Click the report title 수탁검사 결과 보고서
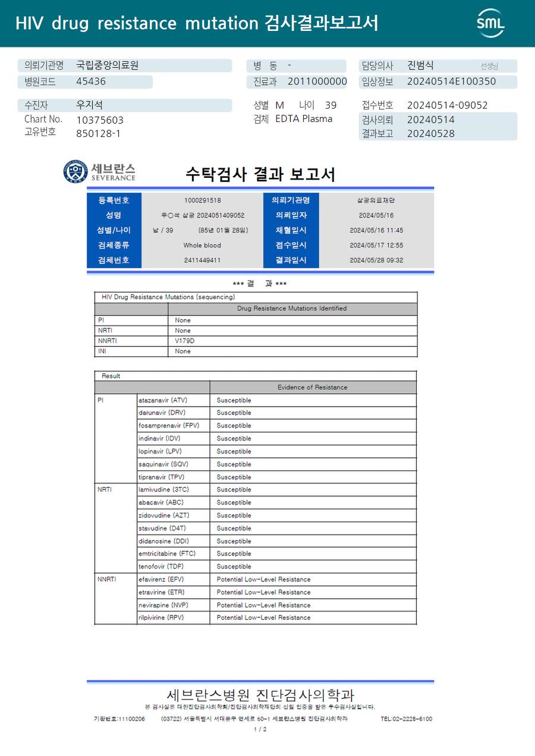535x756 pixels. click(260, 174)
